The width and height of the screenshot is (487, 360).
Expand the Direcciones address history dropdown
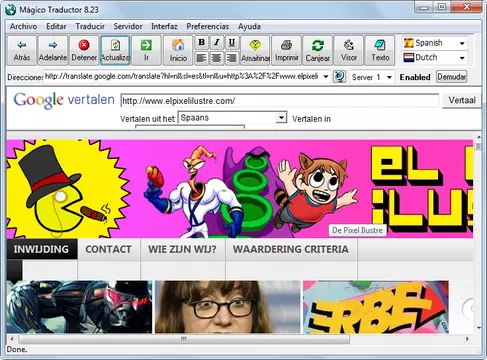(326, 77)
